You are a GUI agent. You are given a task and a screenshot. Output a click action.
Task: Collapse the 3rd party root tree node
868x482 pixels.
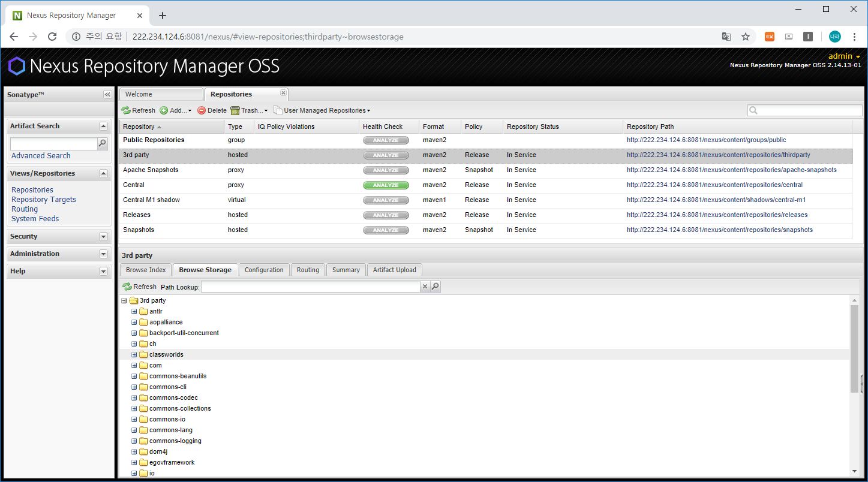tap(124, 301)
